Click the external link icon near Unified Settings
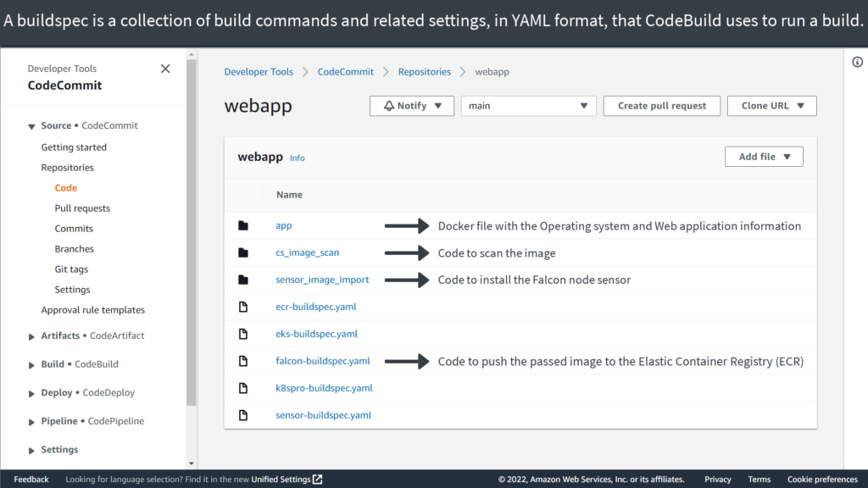This screenshot has width=868, height=488. point(317,480)
